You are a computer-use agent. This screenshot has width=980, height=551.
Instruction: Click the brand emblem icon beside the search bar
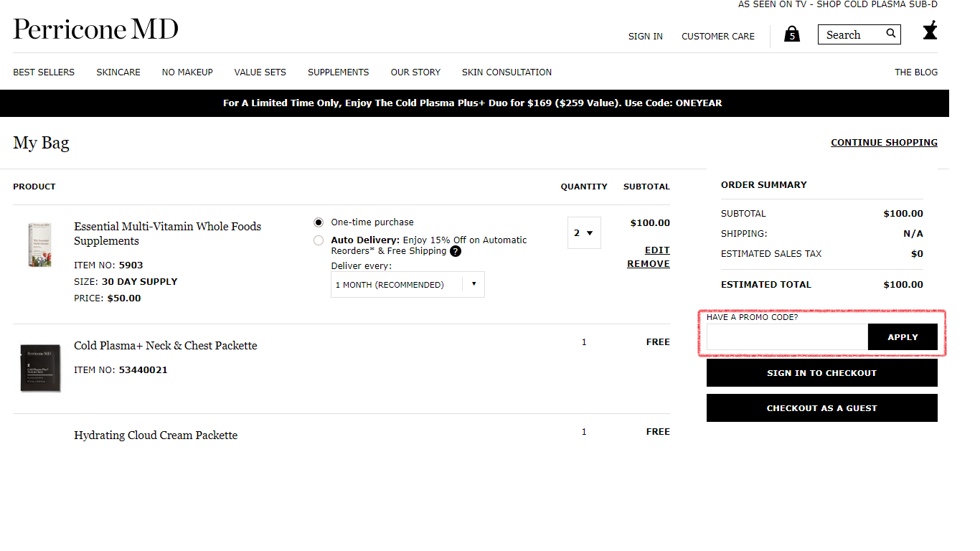pos(929,31)
